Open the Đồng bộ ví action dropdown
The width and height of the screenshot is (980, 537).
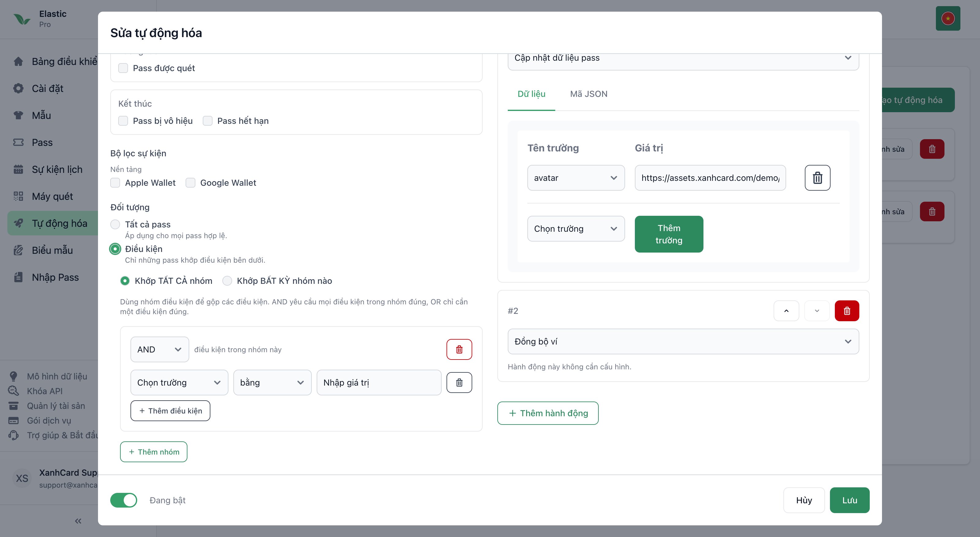click(683, 341)
